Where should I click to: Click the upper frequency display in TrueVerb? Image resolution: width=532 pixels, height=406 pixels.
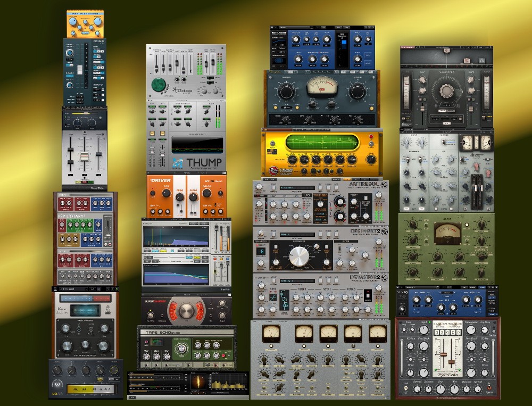tap(176, 237)
